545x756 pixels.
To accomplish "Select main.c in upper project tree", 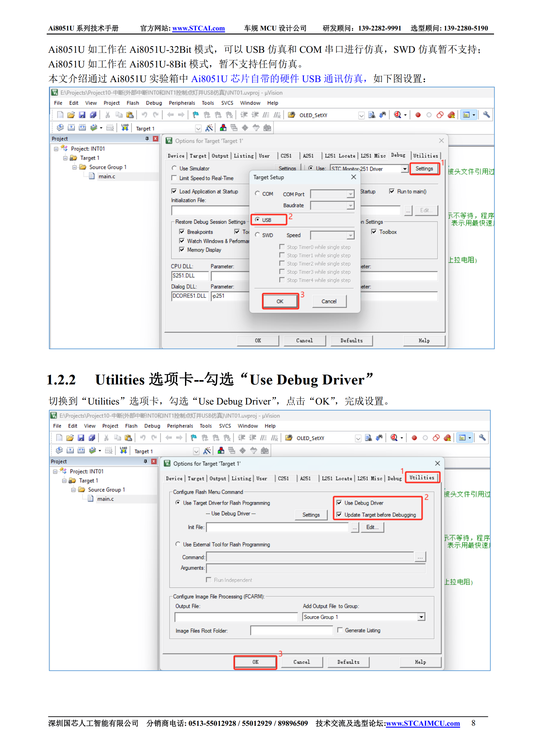I will pos(107,176).
